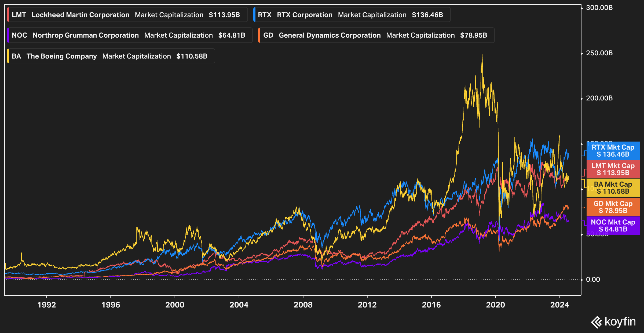The height and width of the screenshot is (333, 644).
Task: Click the 2020 label on time axis
Action: click(495, 305)
